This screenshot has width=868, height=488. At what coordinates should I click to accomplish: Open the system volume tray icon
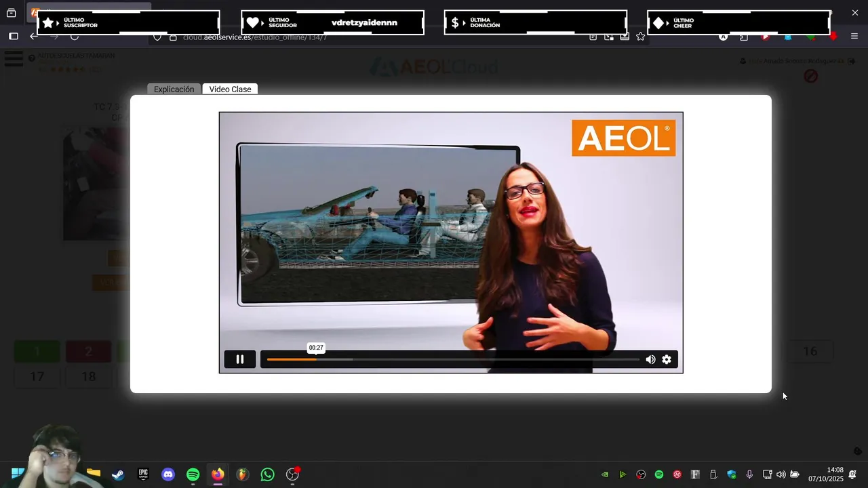(x=781, y=474)
